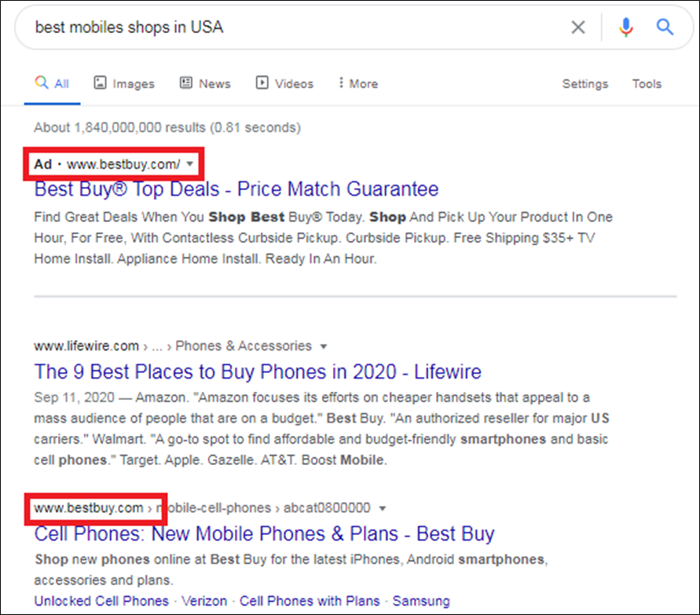Open the Videos tab icon
The width and height of the screenshot is (700, 615).
tap(262, 82)
